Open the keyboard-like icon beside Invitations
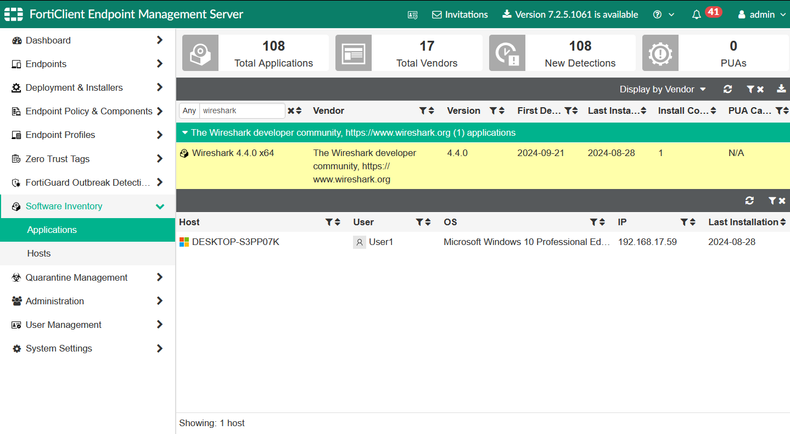 [x=413, y=15]
